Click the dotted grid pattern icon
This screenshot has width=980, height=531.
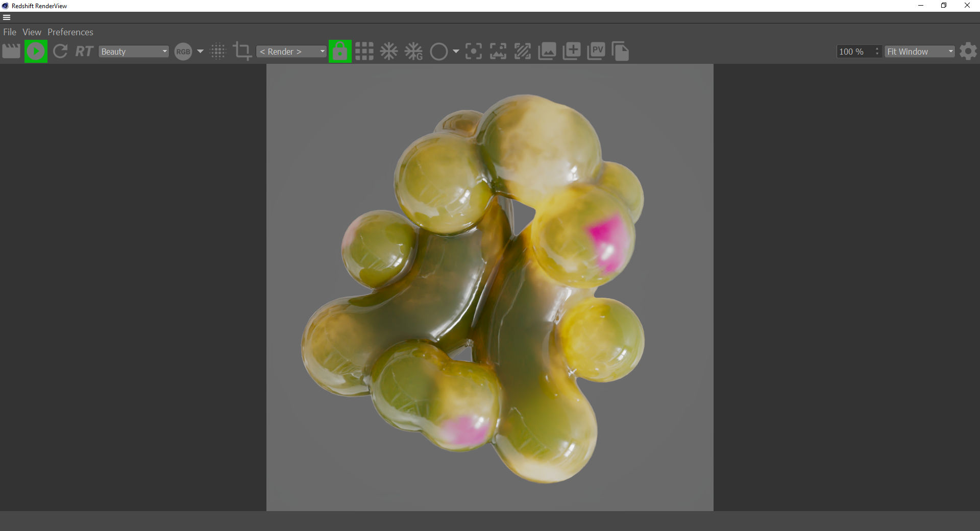point(218,52)
